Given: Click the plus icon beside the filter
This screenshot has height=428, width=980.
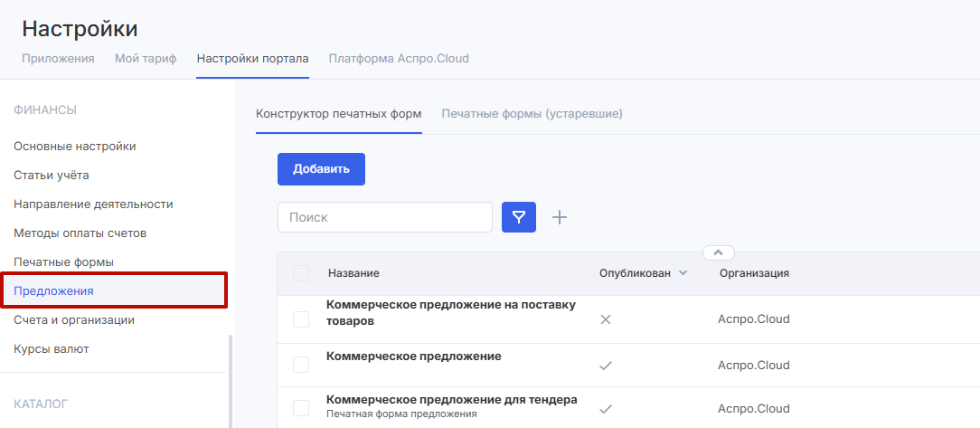Looking at the screenshot, I should [560, 217].
